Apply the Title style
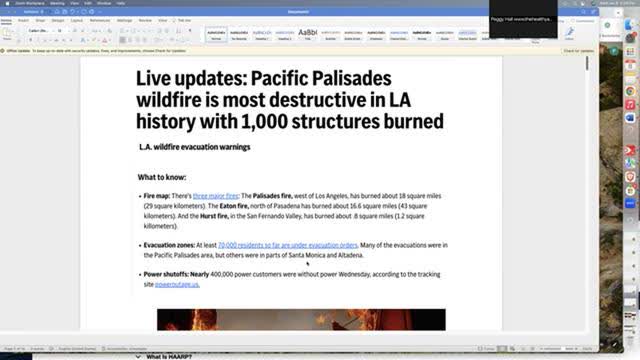This screenshot has height=360, width=640. (x=307, y=35)
